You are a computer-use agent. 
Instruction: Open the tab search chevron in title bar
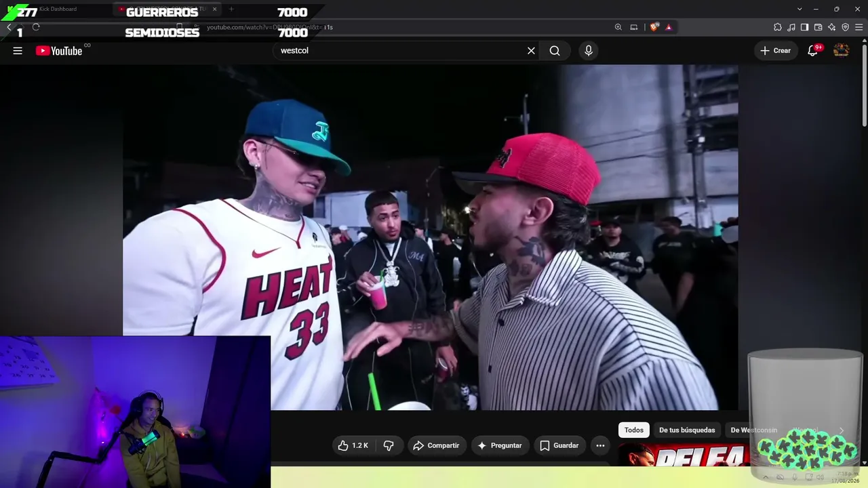coord(800,9)
